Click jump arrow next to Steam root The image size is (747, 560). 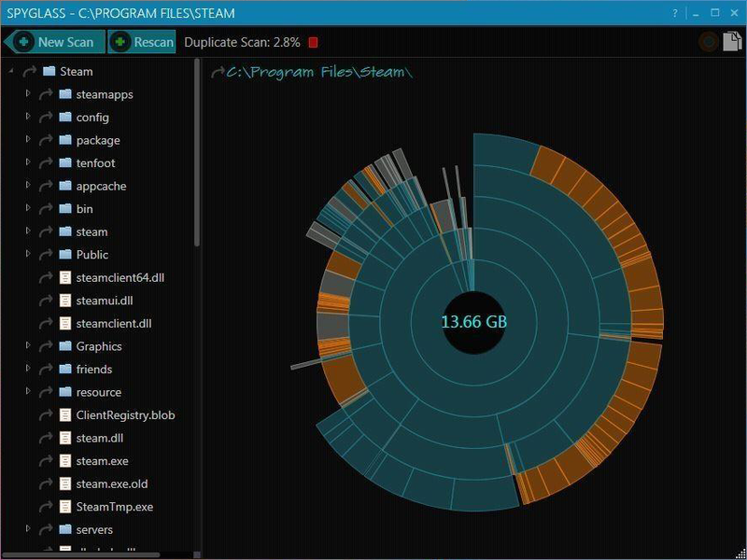[x=30, y=72]
